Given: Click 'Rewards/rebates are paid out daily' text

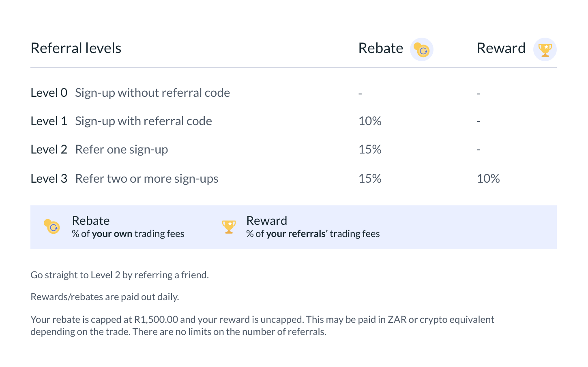Looking at the screenshot, I should coord(105,297).
